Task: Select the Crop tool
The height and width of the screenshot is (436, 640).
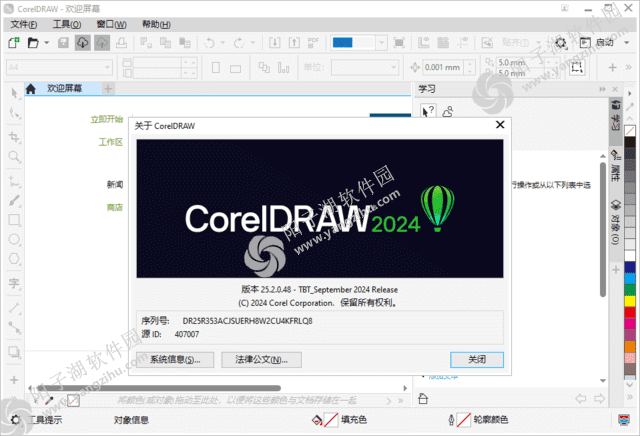Action: [x=14, y=137]
